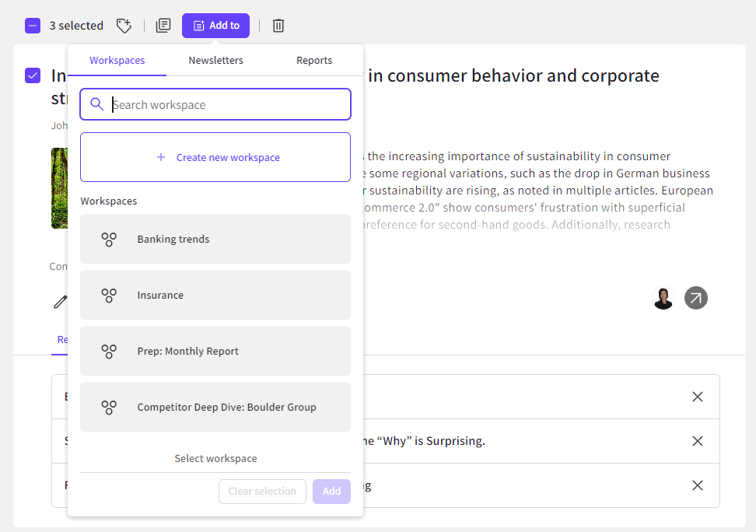The image size is (756, 532).
Task: Click Create new workspace button
Action: [215, 157]
